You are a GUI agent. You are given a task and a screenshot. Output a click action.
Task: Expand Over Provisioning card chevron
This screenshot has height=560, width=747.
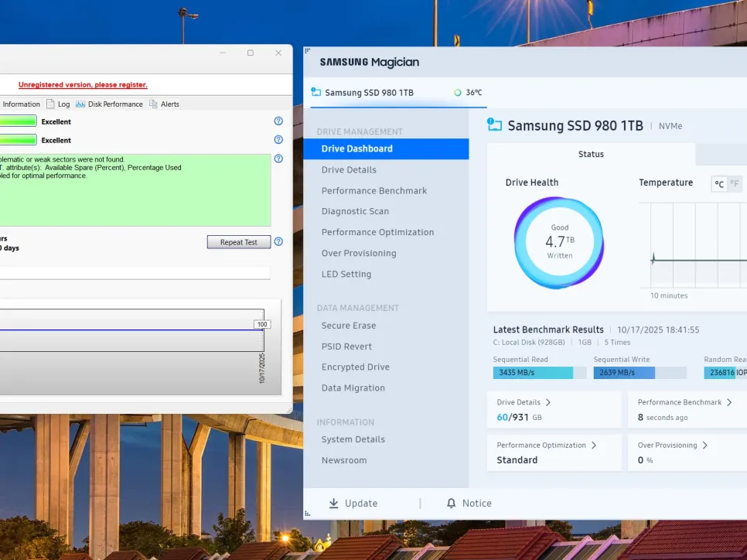click(704, 446)
